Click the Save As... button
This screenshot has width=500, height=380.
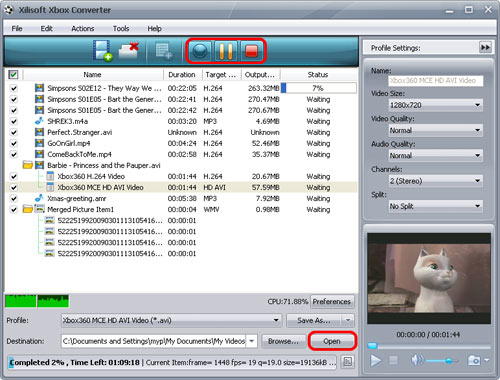314,320
